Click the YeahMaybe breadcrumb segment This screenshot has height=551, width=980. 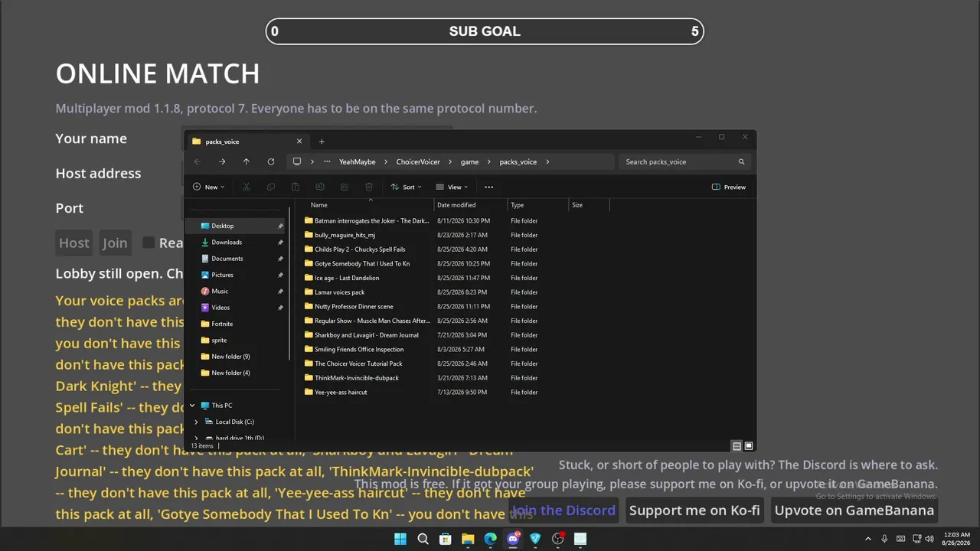pos(358,161)
